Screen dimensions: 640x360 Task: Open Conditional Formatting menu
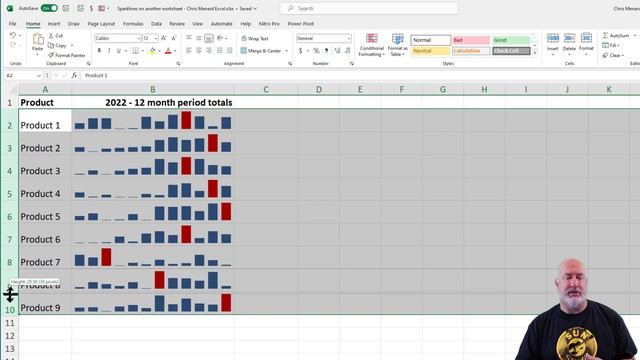(x=371, y=45)
